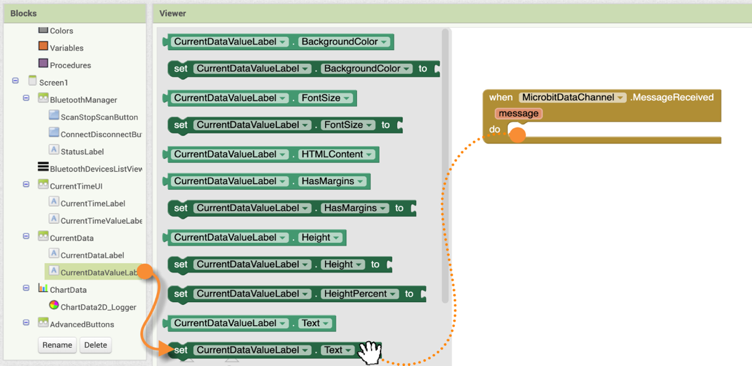Screen dimensions: 752x366
Task: Select the CurrentDataValueLabel.Height getter block
Action: tap(254, 237)
